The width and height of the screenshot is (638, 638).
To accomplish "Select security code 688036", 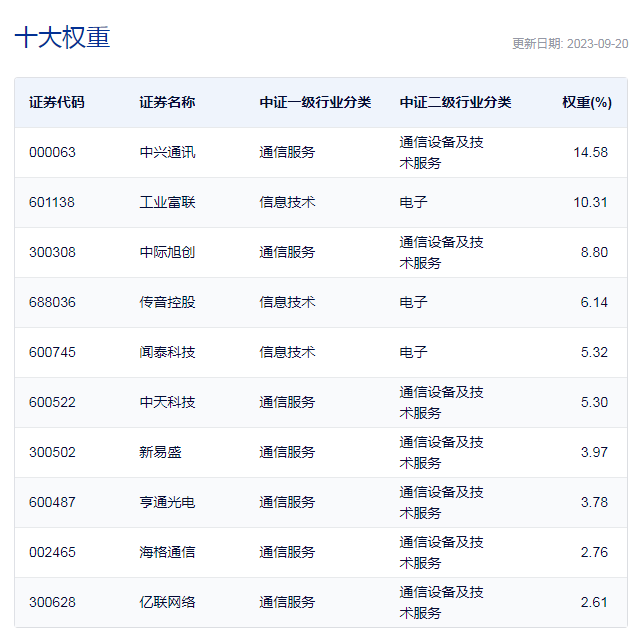I will coord(52,302).
